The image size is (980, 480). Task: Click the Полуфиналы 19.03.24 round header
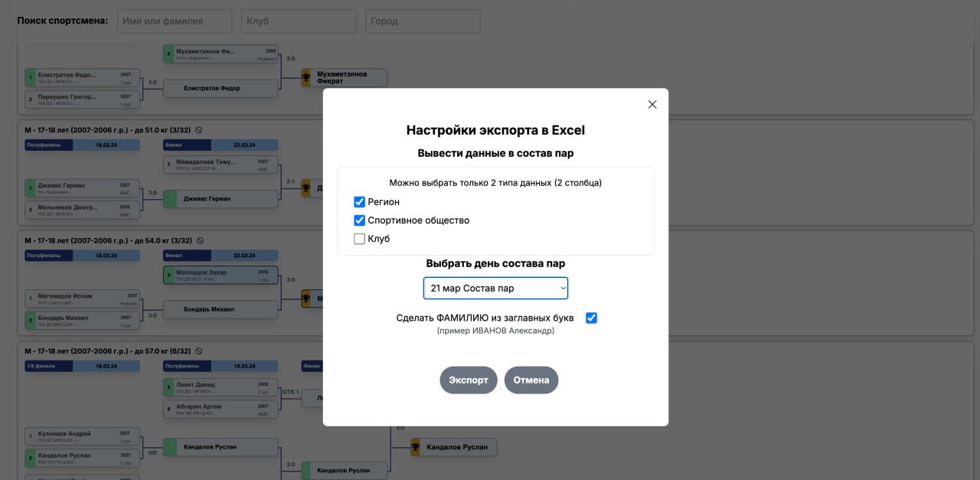click(x=220, y=366)
